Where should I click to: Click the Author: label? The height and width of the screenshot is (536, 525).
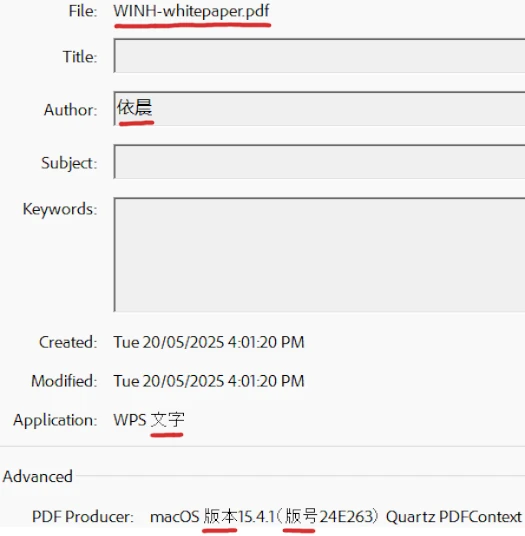click(71, 110)
